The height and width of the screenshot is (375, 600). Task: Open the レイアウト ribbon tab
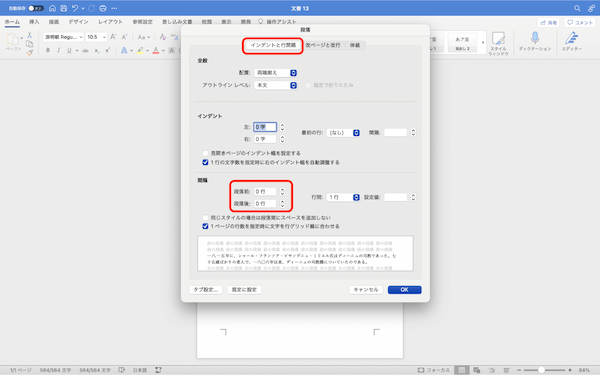(x=110, y=22)
